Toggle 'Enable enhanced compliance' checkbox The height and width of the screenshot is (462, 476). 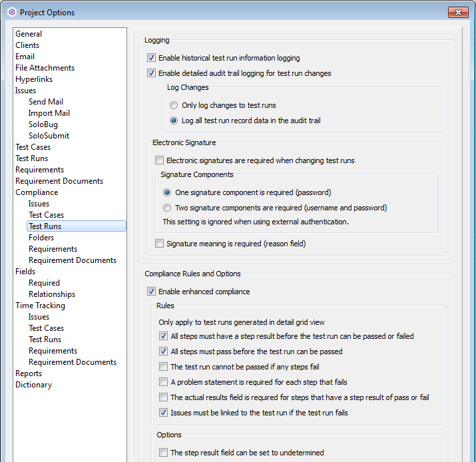[x=152, y=291]
